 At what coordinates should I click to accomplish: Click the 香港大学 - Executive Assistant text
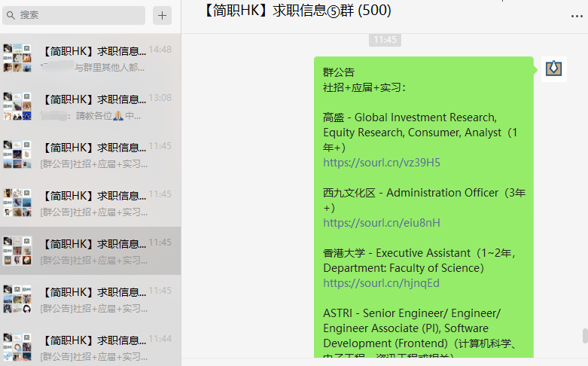pos(396,253)
